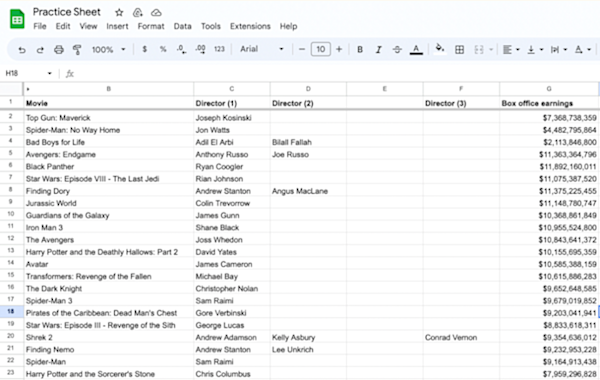Viewport: 600px width, 380px height.
Task: Format as currency with dollar icon
Action: click(144, 49)
